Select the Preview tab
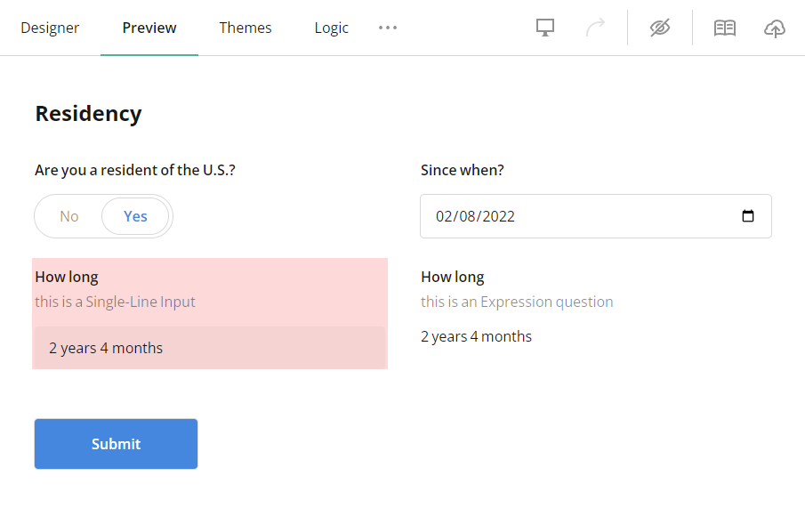805x532 pixels. pyautogui.click(x=149, y=28)
